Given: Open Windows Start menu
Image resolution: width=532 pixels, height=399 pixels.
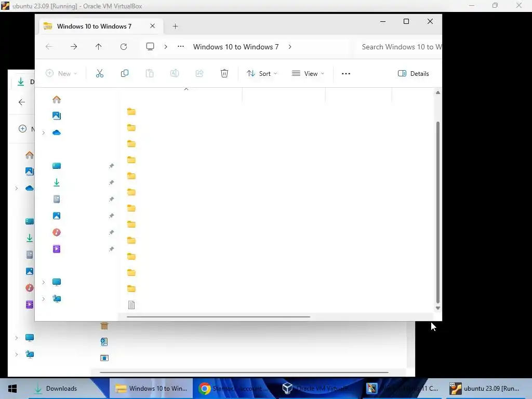Looking at the screenshot, I should 12,389.
